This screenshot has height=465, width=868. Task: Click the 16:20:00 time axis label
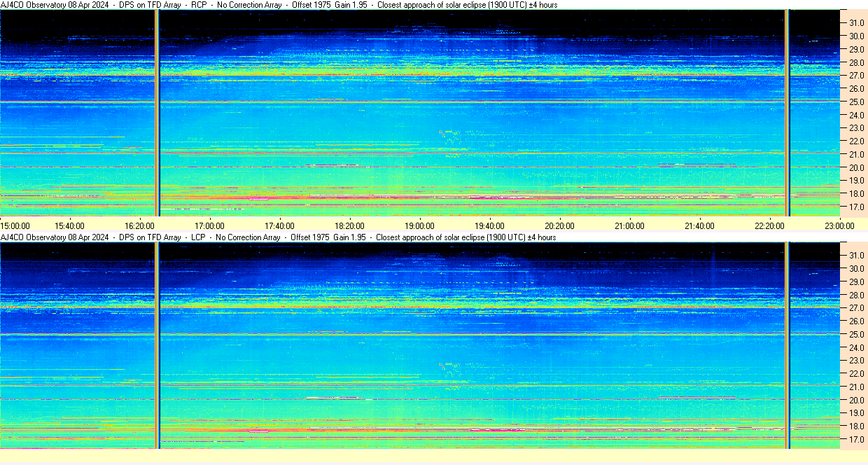139,225
